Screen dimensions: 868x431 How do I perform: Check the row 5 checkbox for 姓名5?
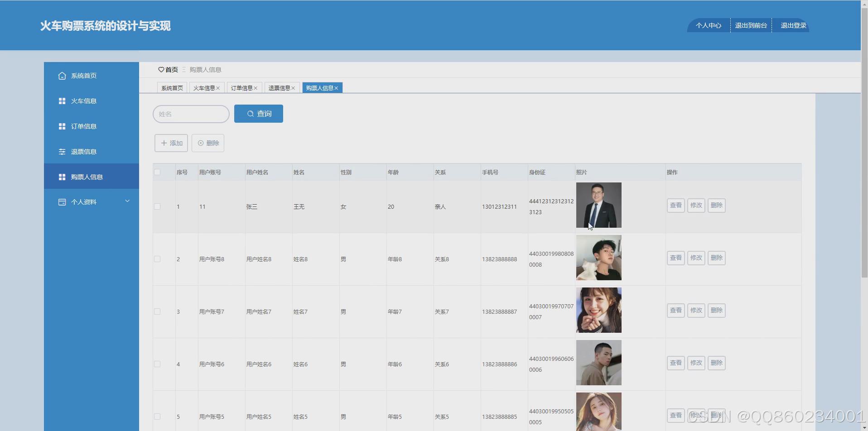(157, 417)
